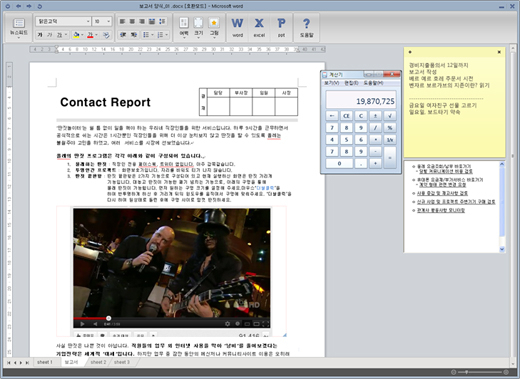
Task: Click the CE key on calculator
Action: pos(346,116)
